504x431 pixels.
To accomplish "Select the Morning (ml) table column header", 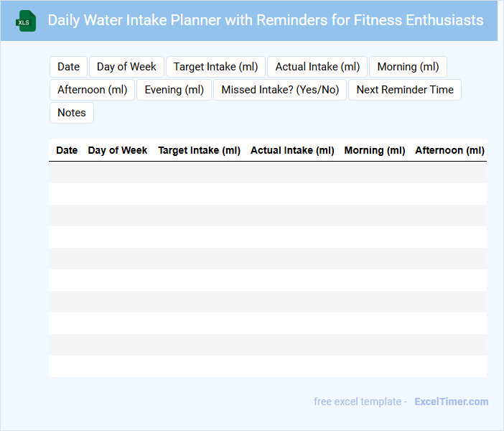I will [x=375, y=150].
